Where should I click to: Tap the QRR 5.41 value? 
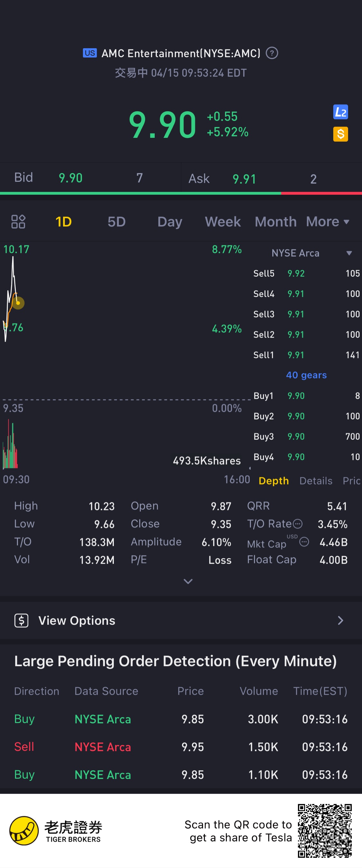pyautogui.click(x=337, y=506)
